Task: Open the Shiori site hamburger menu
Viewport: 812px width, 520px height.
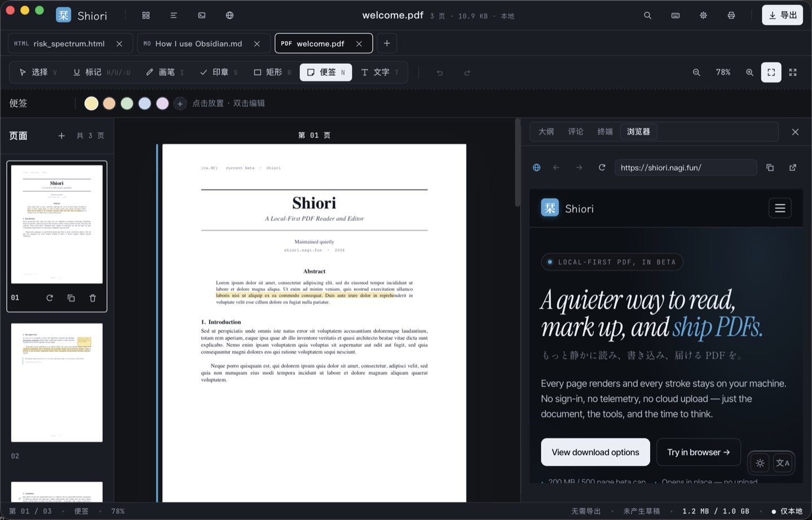Action: click(780, 208)
